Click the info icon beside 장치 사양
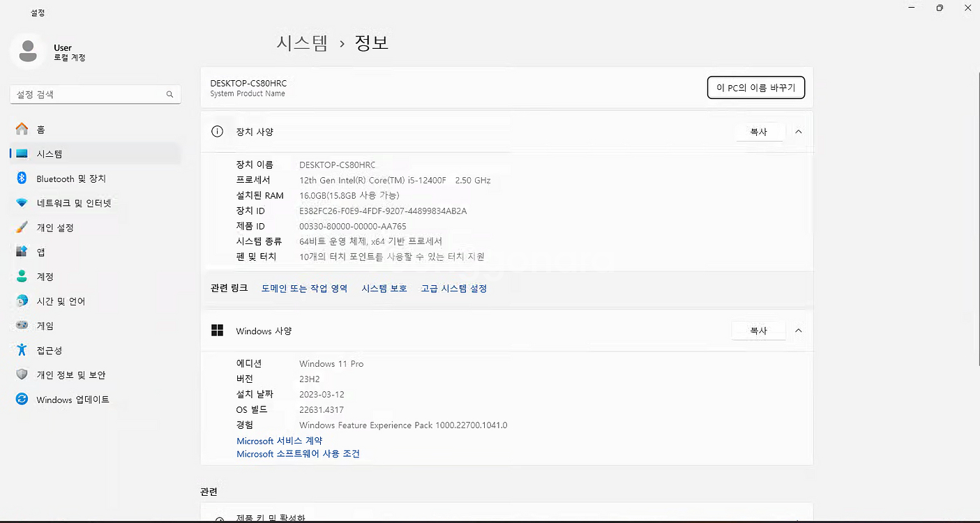 (218, 132)
